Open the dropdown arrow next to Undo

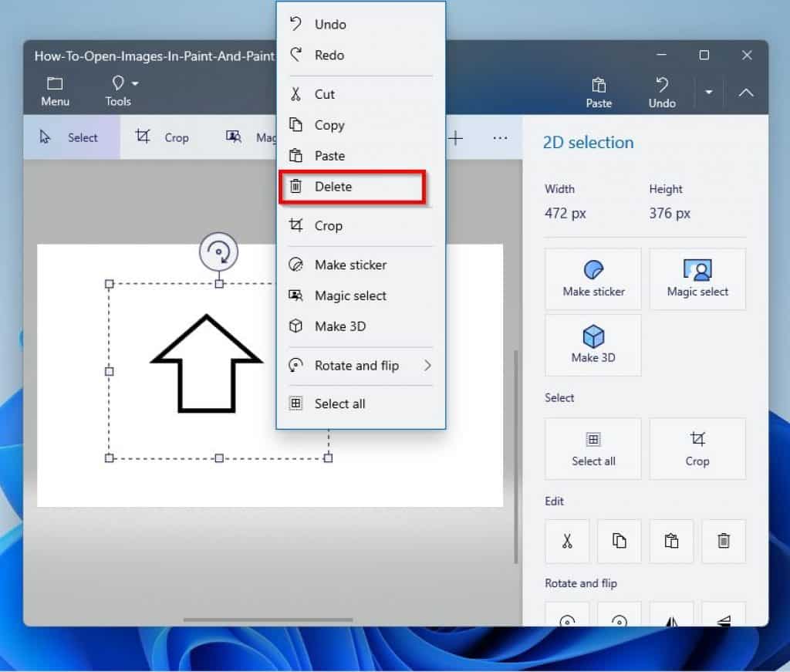point(709,92)
